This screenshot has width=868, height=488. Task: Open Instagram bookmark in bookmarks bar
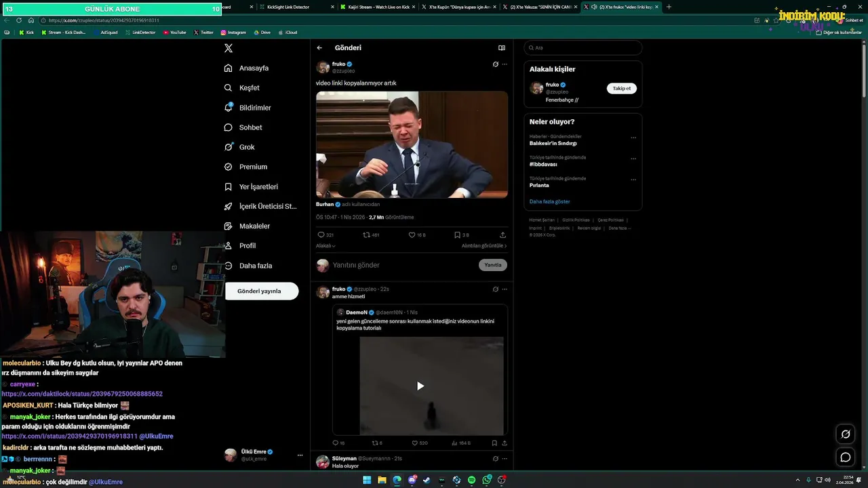[x=233, y=33]
